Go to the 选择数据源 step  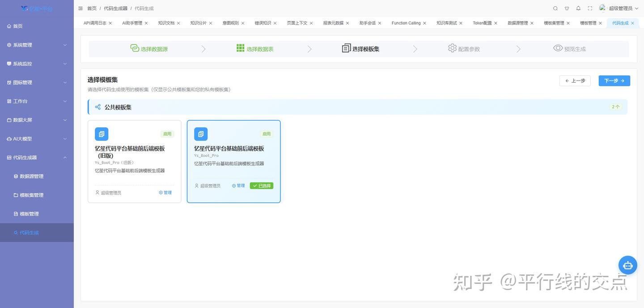click(x=149, y=49)
